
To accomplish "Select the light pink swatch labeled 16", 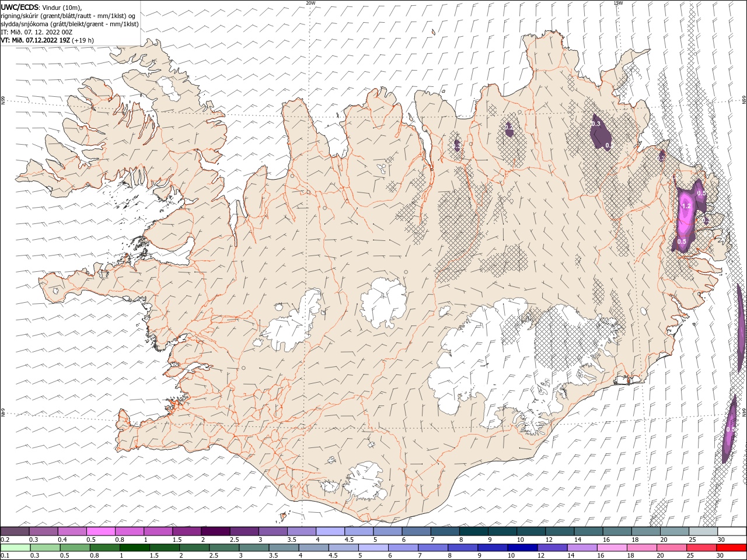I will [612, 548].
